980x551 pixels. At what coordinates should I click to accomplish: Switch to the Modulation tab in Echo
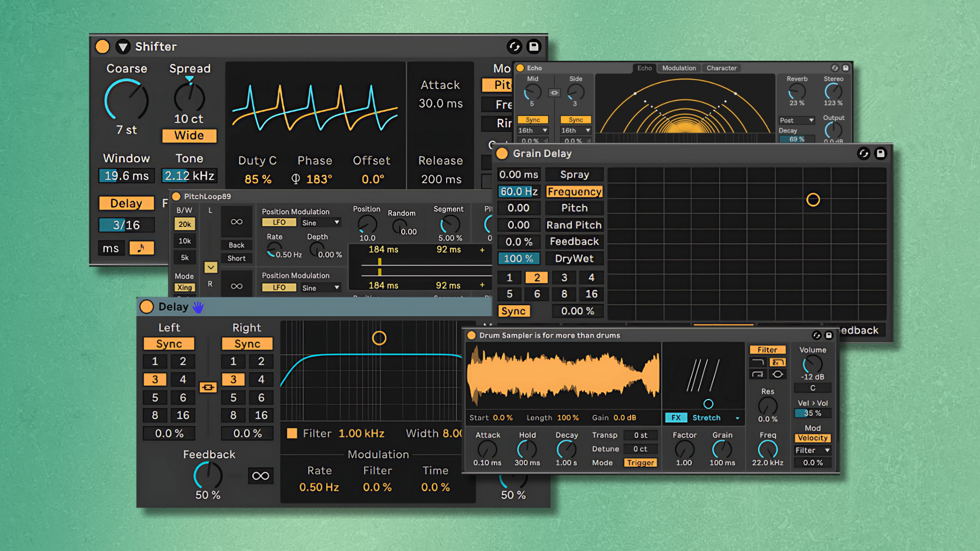[679, 68]
